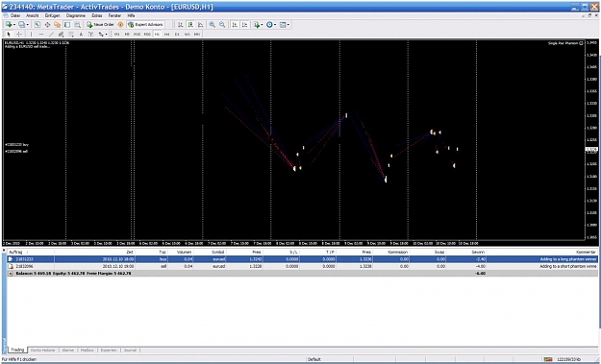Select the text tool A
The image size is (601, 364).
[x=81, y=34]
